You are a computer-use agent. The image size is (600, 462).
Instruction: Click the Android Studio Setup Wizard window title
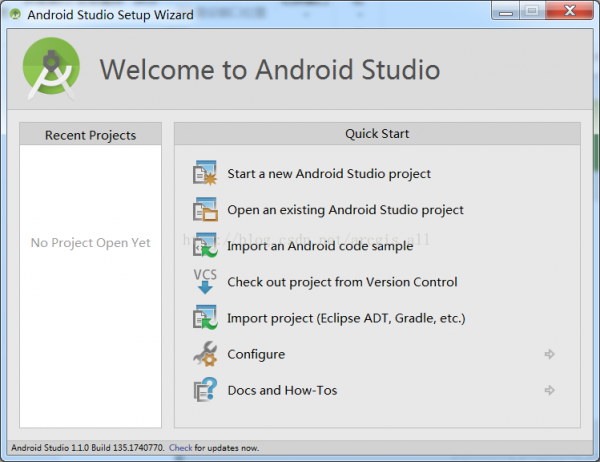(110, 15)
